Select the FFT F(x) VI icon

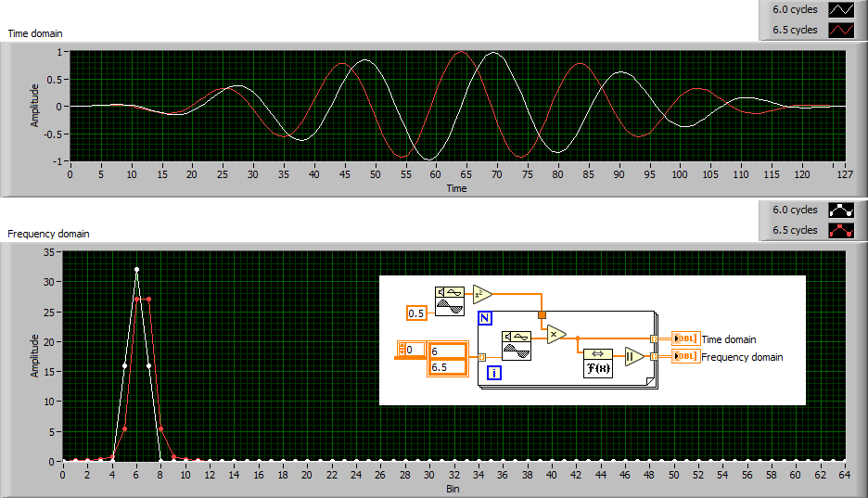pyautogui.click(x=598, y=364)
